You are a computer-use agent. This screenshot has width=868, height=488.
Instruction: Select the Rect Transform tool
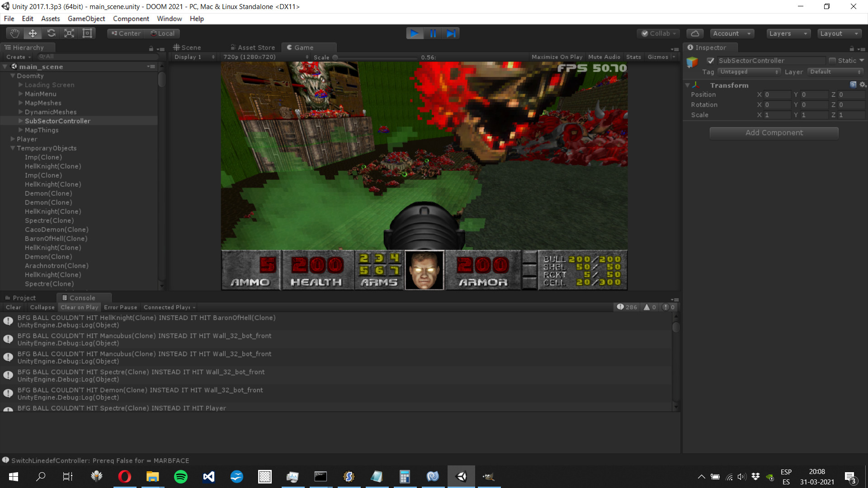[87, 33]
